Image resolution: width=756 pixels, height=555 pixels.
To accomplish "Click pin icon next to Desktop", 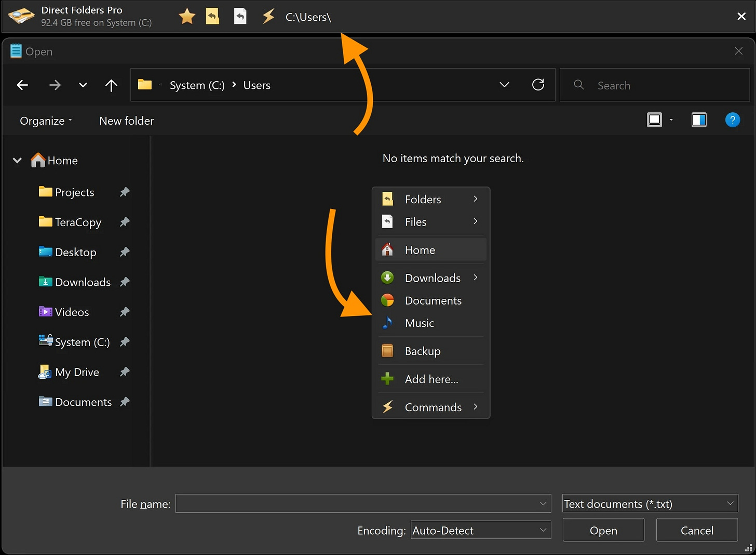I will (x=125, y=252).
